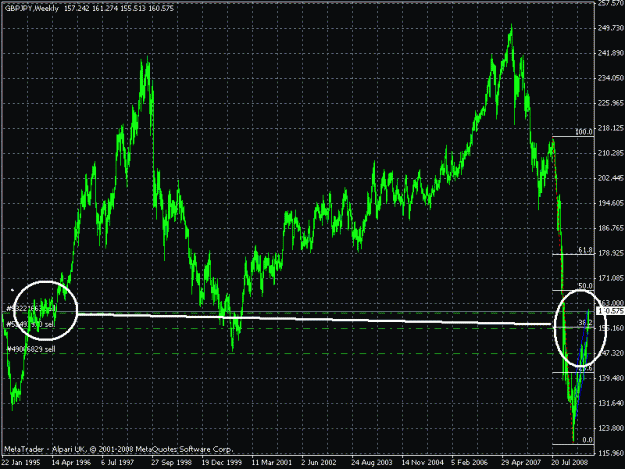Click the 5 Feb 2006 date label
This screenshot has height=469, width=625.
coord(469,463)
